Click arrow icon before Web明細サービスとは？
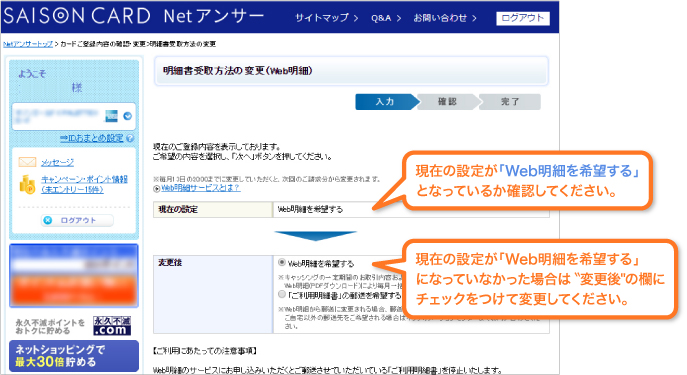687x375 pixels. (x=156, y=189)
